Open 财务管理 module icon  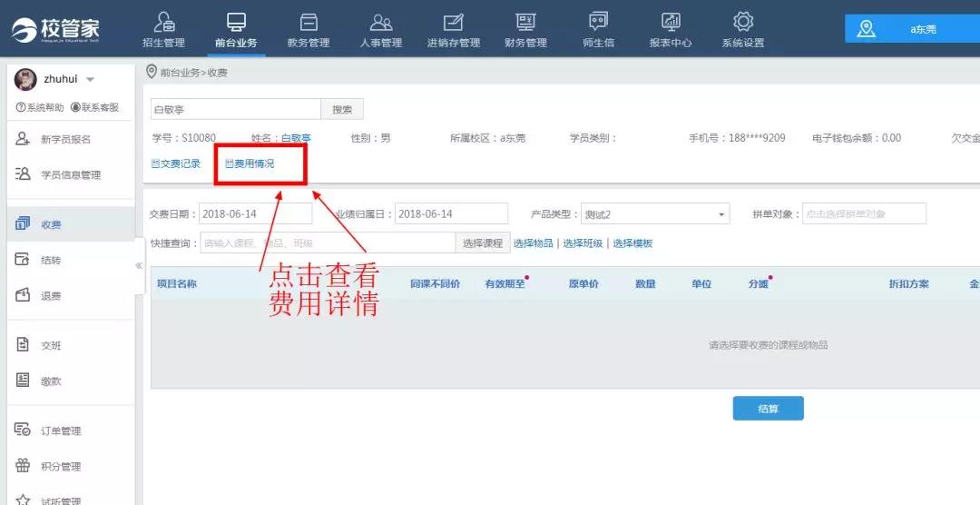click(x=524, y=22)
